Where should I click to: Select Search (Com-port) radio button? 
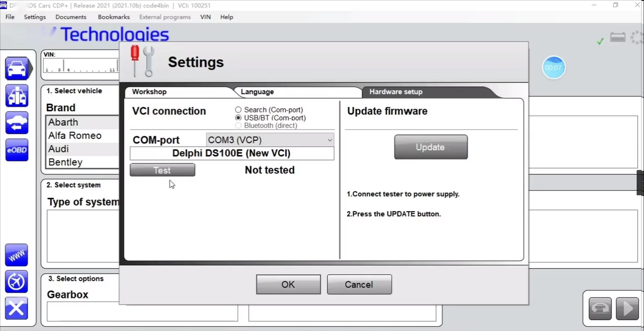click(x=238, y=110)
